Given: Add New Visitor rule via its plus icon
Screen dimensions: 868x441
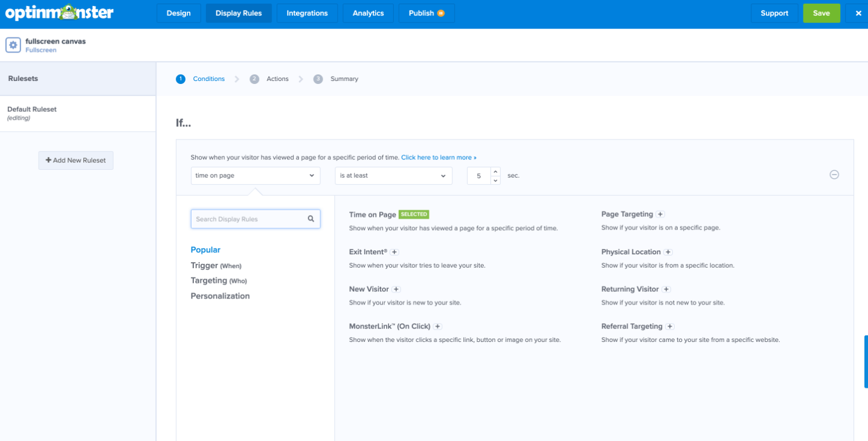Looking at the screenshot, I should (x=396, y=289).
